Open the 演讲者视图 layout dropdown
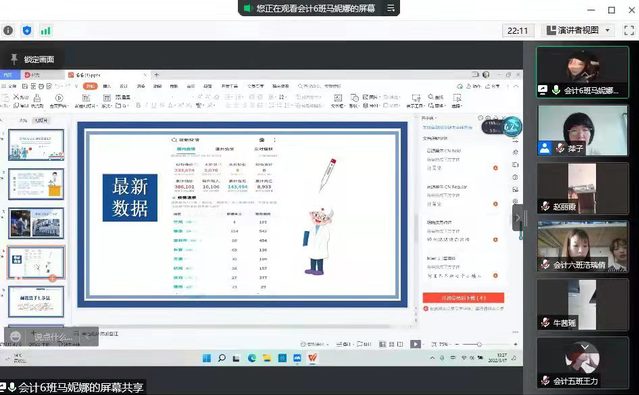Screen dimensions: 639x395 coord(579,31)
